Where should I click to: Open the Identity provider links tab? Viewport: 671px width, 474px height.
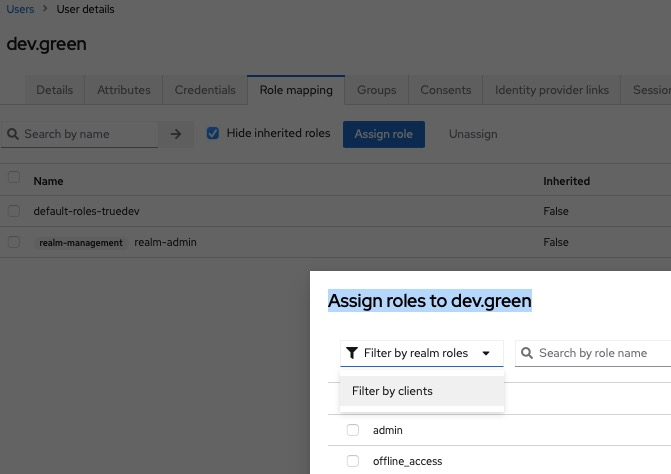pyautogui.click(x=552, y=90)
